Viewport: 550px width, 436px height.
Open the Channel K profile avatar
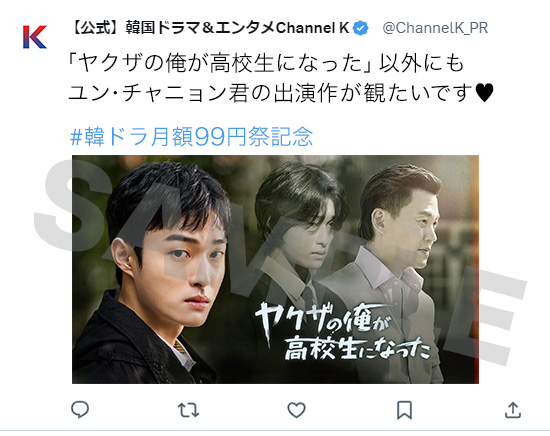point(35,36)
